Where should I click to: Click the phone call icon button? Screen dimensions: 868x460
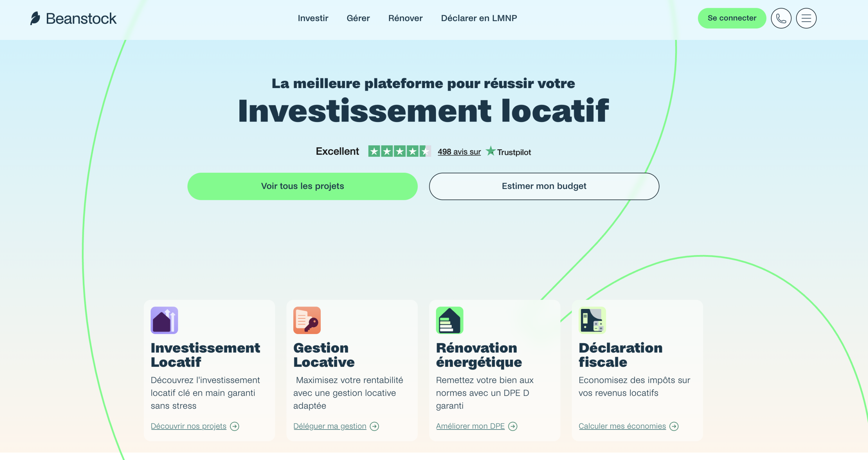pyautogui.click(x=781, y=18)
